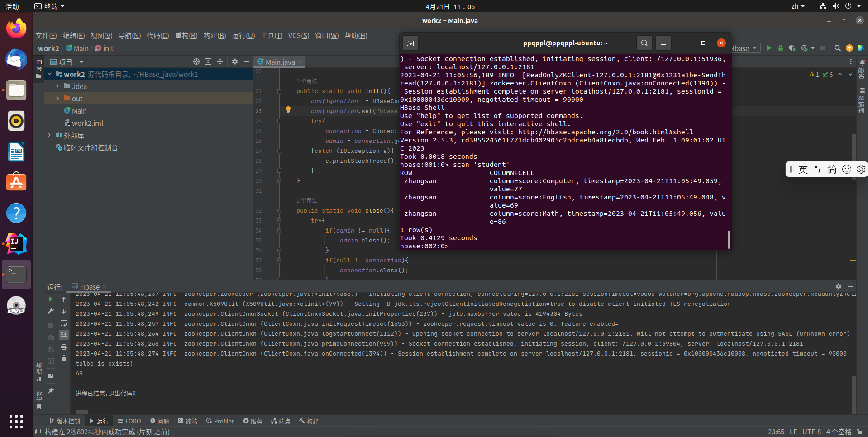This screenshot has height=437, width=868.
Task: Open the 重构(R) menu
Action: (x=186, y=36)
